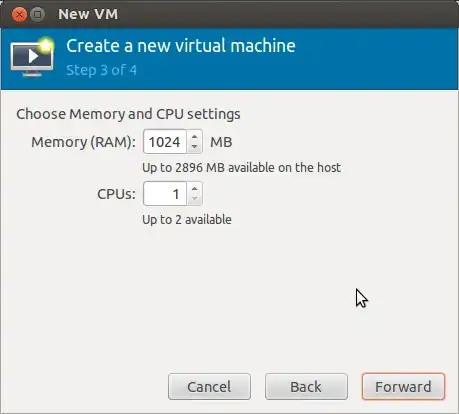
Task: Click the CPUs label
Action: pos(116,194)
